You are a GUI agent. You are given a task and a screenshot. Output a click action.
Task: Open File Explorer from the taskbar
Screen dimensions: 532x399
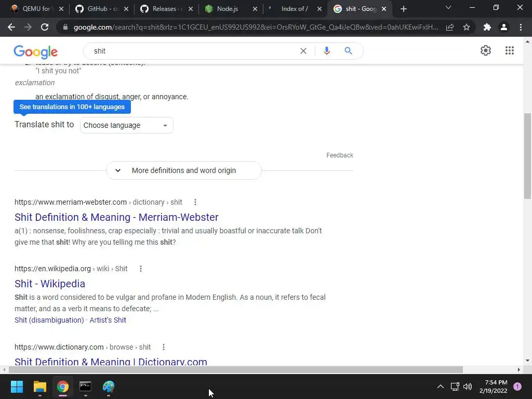click(x=39, y=387)
